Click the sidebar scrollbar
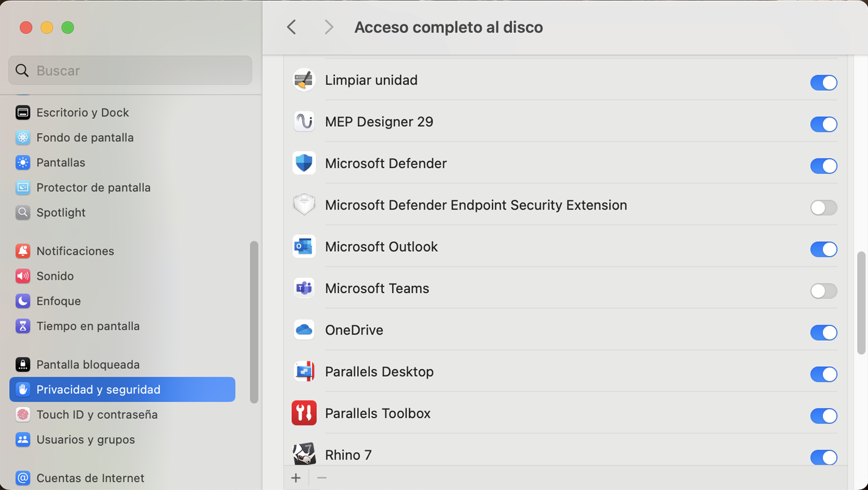 click(x=254, y=323)
